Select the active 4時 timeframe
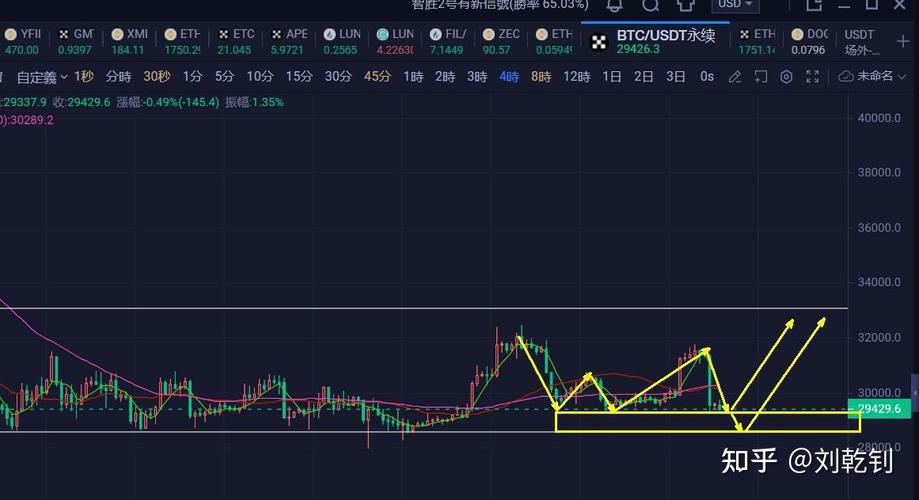The width and height of the screenshot is (919, 500). pos(509,76)
